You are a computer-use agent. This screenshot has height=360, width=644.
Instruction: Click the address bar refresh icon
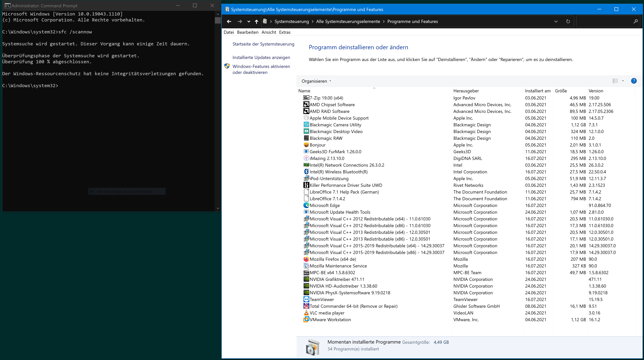point(568,21)
